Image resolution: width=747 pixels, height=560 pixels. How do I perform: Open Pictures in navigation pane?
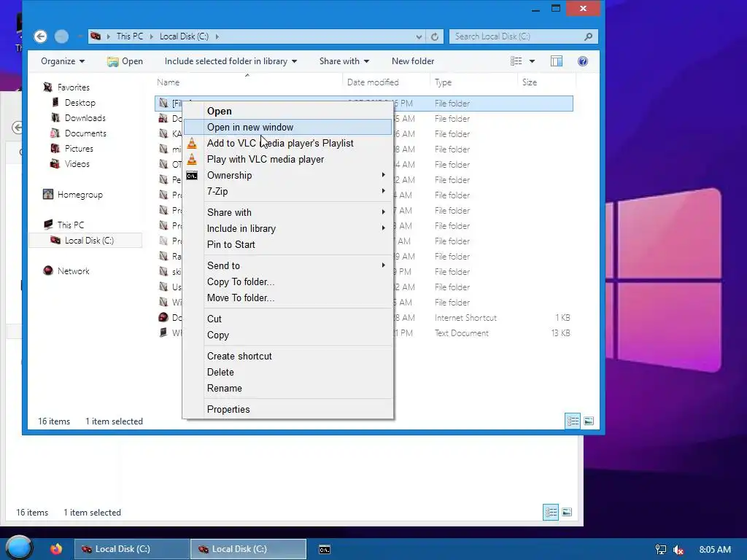click(79, 148)
